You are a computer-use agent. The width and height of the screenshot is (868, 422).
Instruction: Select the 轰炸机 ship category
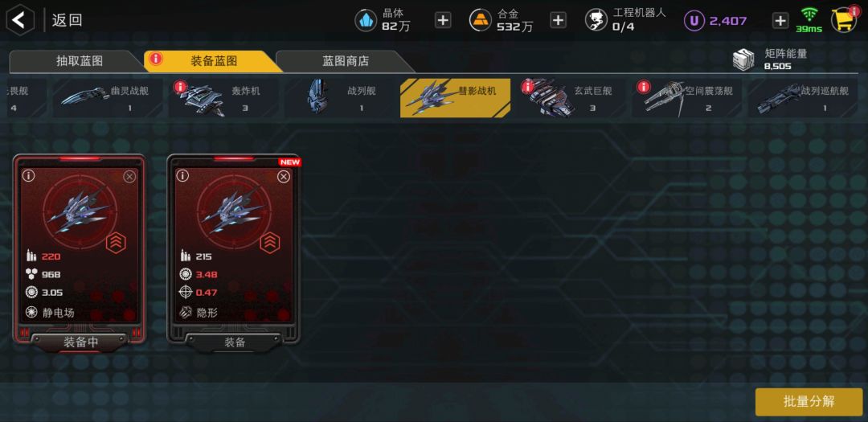point(224,98)
